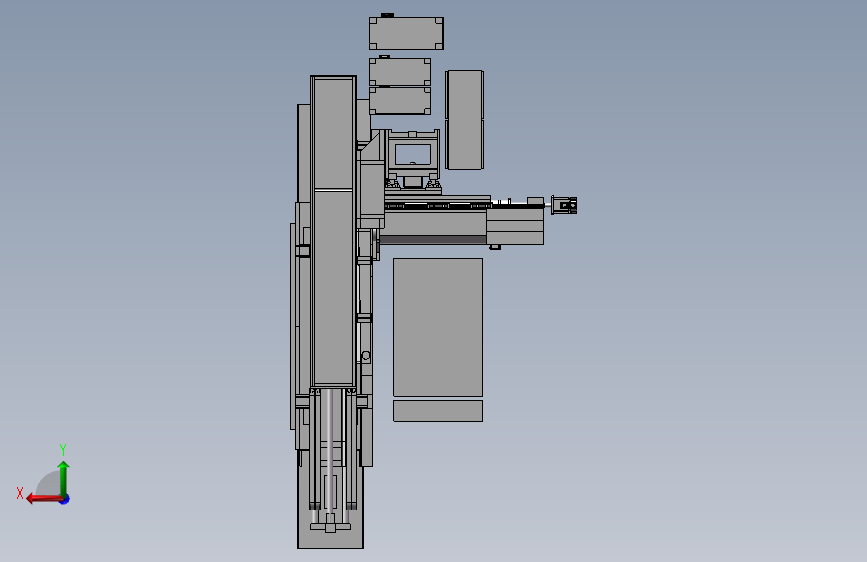Select the framed window component above the arm
867x562 pixels.
[x=413, y=154]
